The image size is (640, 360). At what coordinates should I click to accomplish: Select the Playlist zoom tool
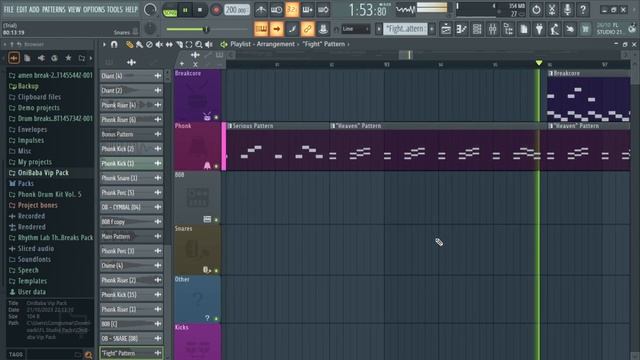click(199, 44)
